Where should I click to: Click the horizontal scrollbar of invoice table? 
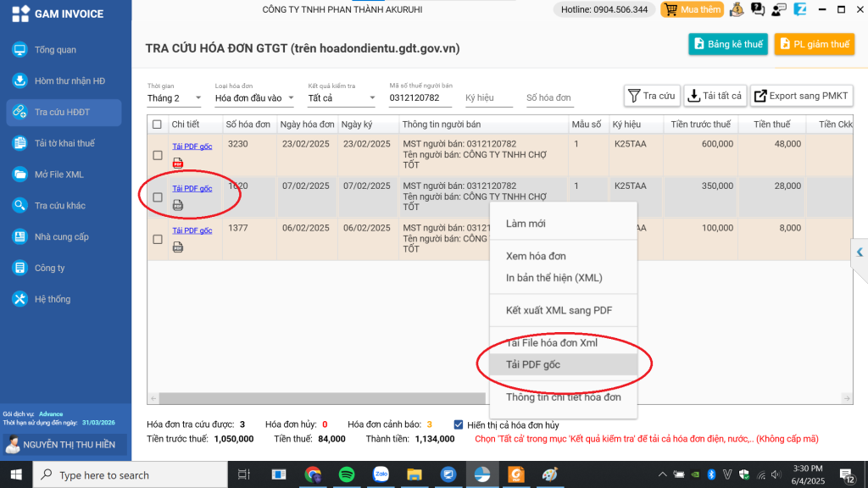(x=322, y=398)
